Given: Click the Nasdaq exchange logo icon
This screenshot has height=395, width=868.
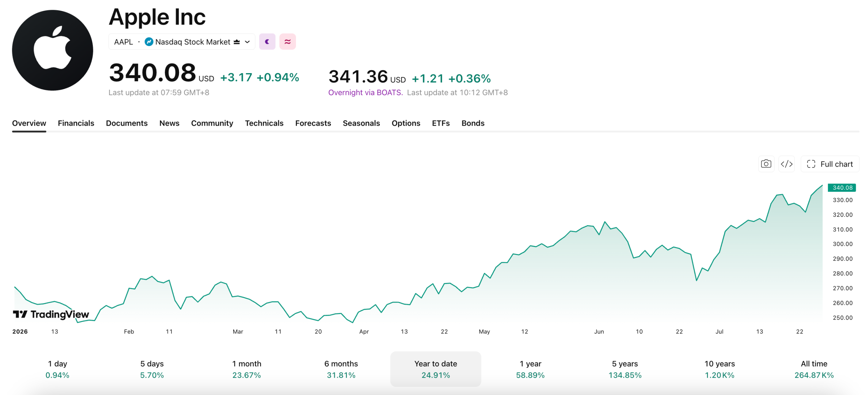Looking at the screenshot, I should (x=149, y=42).
